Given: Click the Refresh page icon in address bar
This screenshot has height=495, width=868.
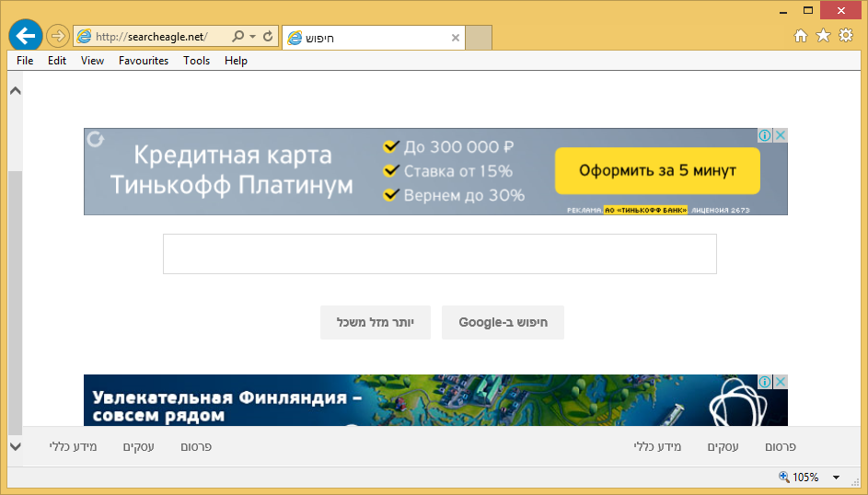Looking at the screenshot, I should tap(268, 37).
